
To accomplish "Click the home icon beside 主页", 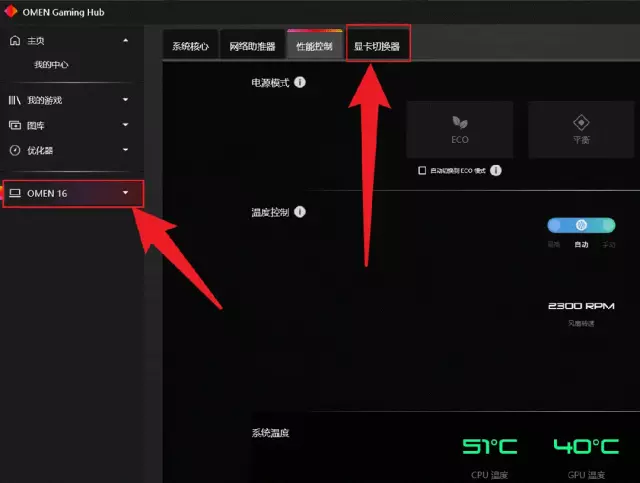I will 15,40.
